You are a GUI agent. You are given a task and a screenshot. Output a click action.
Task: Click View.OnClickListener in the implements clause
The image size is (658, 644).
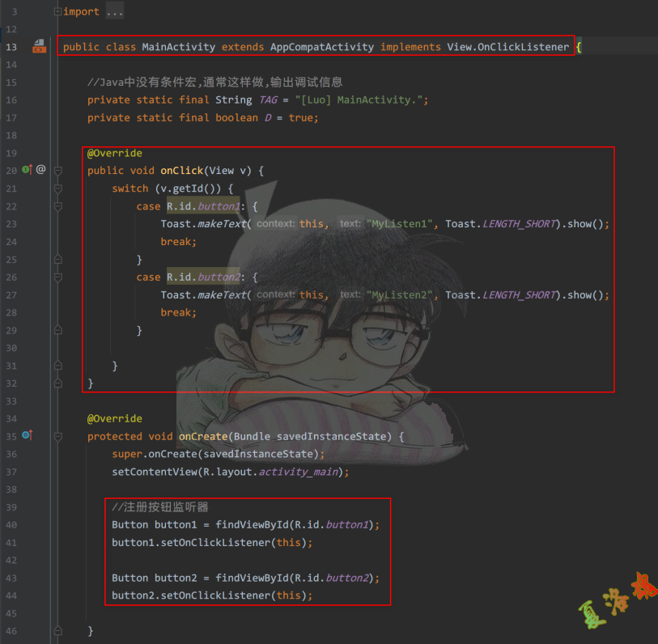click(507, 47)
